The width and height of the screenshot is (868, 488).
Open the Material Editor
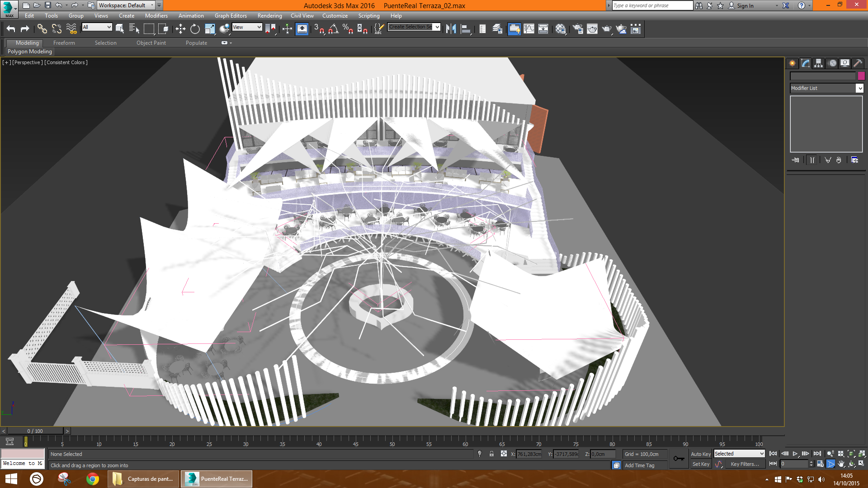pos(561,29)
